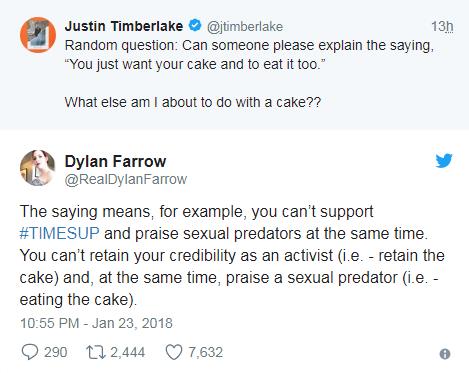Click Justin Timberlake's profile avatar

(x=38, y=35)
